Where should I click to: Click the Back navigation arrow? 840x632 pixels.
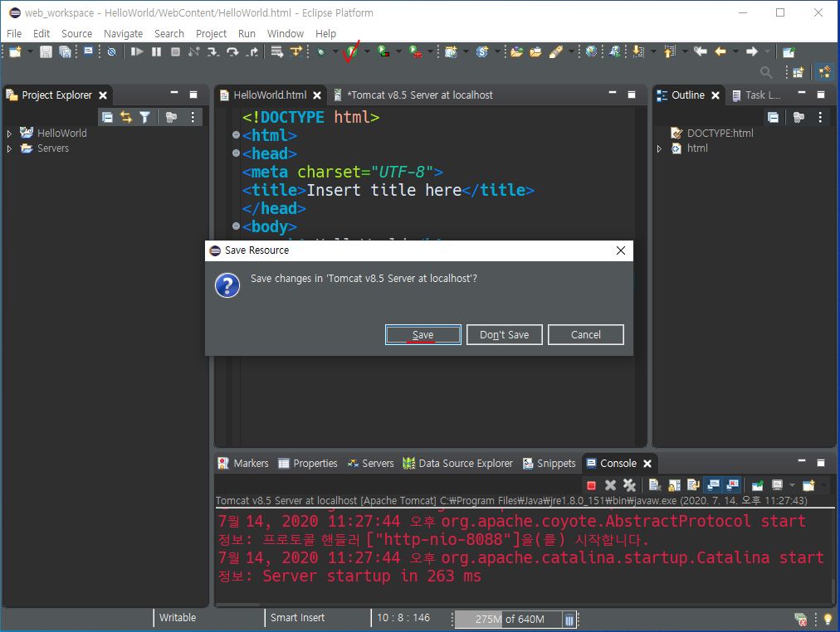[720, 51]
